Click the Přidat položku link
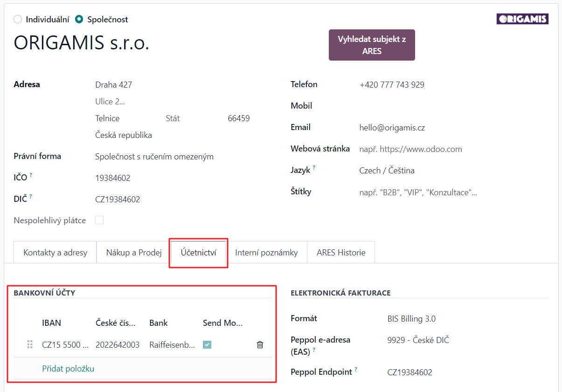 click(68, 369)
